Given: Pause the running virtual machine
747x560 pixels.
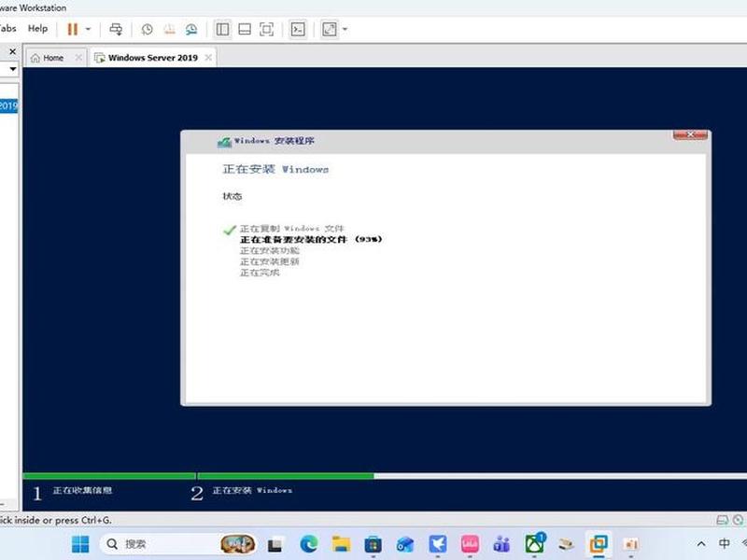Looking at the screenshot, I should pyautogui.click(x=73, y=30).
